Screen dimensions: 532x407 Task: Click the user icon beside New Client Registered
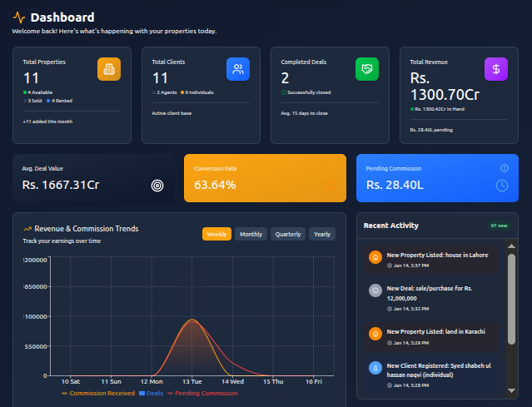point(375,367)
